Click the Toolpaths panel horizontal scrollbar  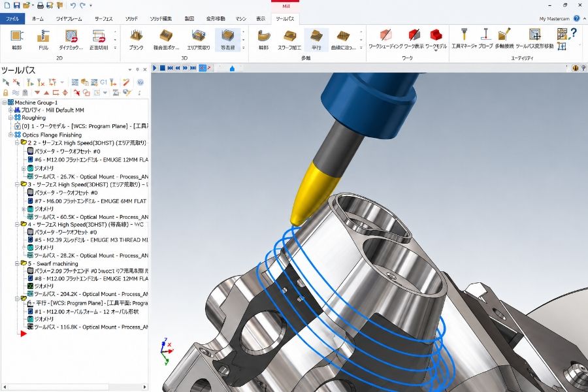point(74,387)
